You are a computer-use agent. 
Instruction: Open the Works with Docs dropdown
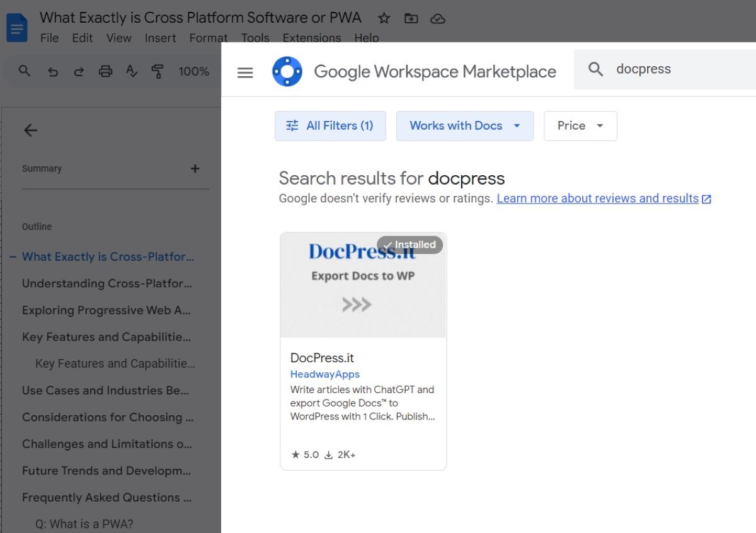pos(465,125)
